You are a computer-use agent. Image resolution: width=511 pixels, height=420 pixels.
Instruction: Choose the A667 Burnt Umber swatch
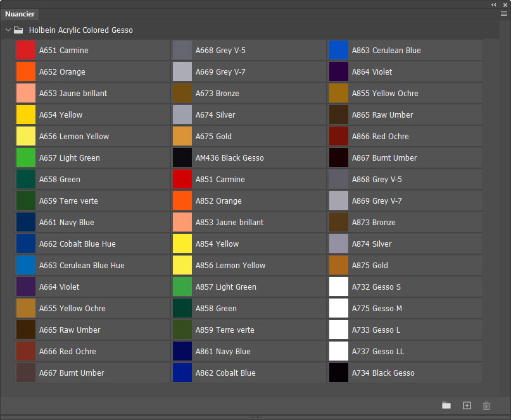click(x=26, y=373)
